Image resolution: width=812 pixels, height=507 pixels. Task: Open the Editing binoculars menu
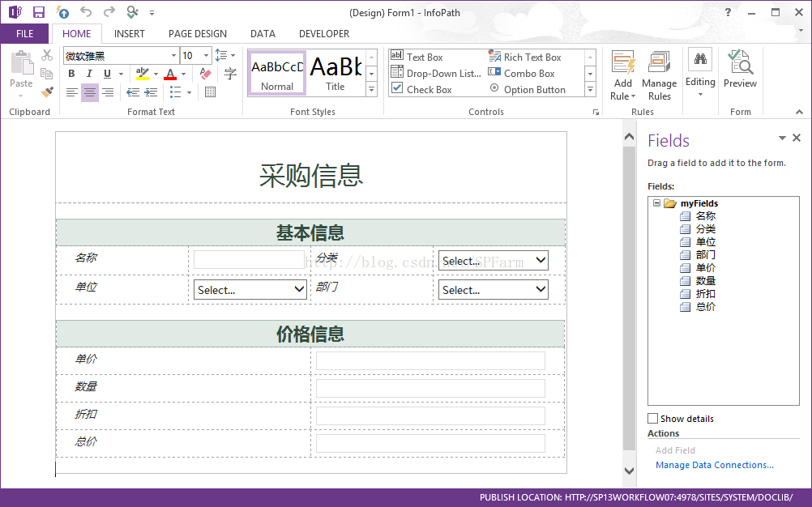[x=700, y=73]
